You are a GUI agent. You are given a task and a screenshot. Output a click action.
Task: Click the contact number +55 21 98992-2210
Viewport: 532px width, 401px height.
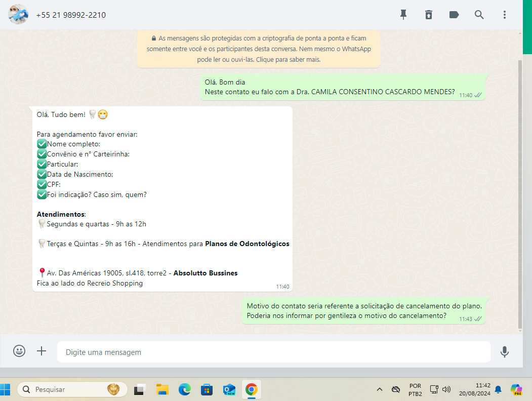(x=71, y=15)
